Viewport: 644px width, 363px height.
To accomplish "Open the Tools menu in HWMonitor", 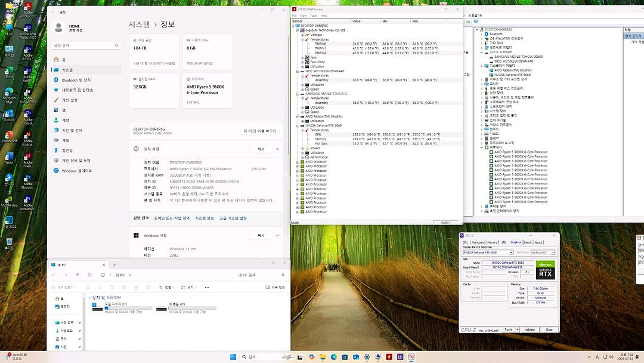I will click(314, 16).
